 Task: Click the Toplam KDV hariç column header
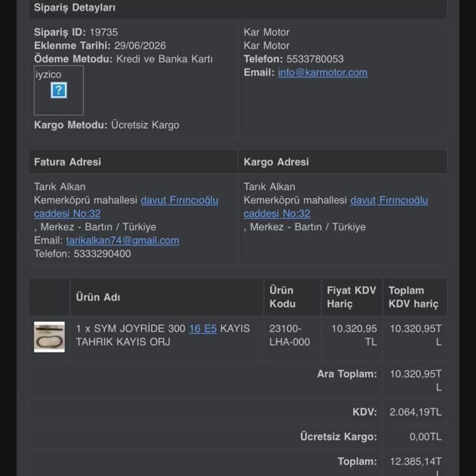pos(413,297)
